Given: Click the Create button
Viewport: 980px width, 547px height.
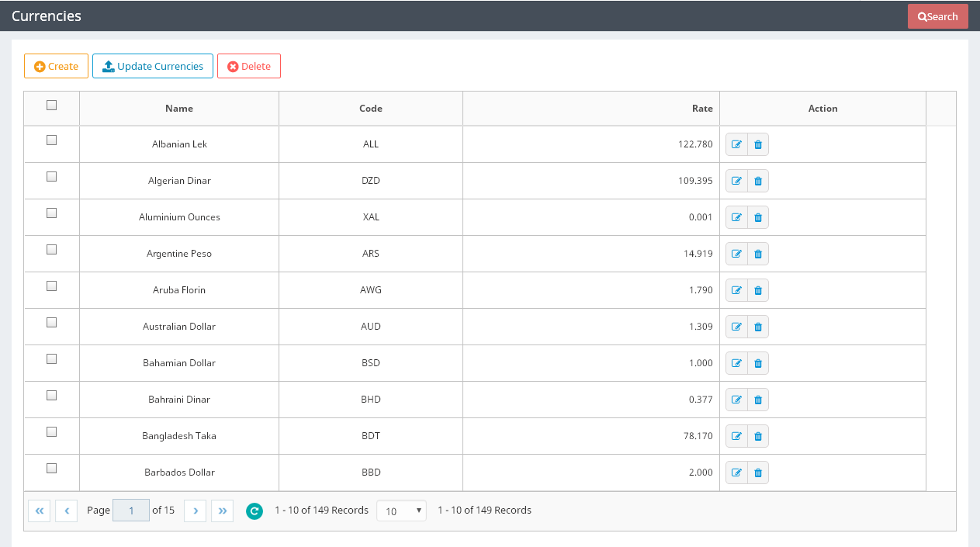Looking at the screenshot, I should (56, 66).
